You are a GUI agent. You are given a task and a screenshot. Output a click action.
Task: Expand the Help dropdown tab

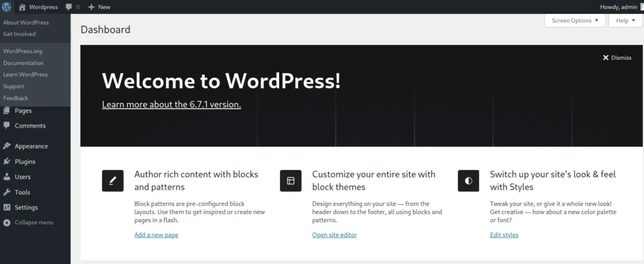625,21
